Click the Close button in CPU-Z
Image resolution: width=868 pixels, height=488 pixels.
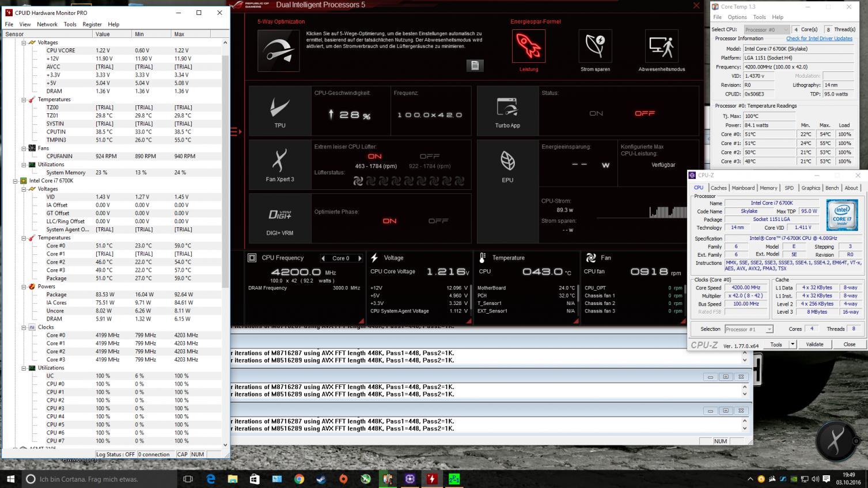point(849,344)
